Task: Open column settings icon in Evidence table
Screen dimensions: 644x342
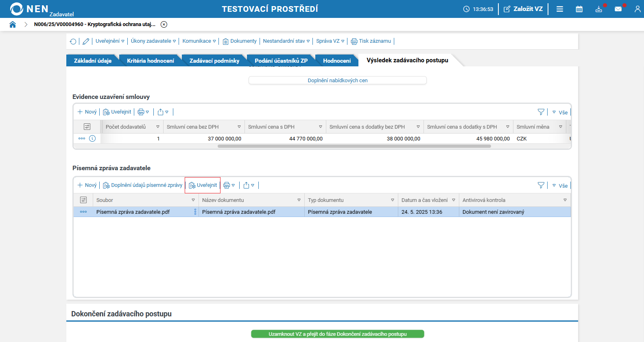Action: (87, 127)
